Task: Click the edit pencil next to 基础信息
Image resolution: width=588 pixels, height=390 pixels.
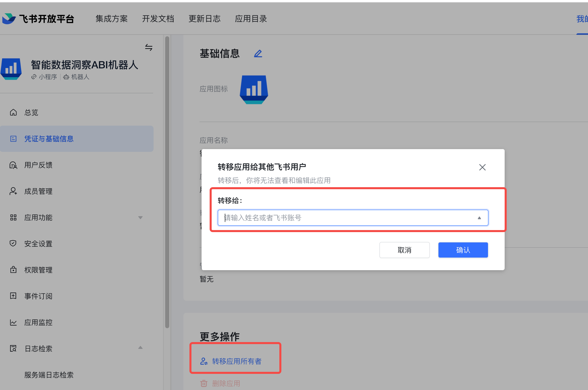Action: (x=258, y=53)
